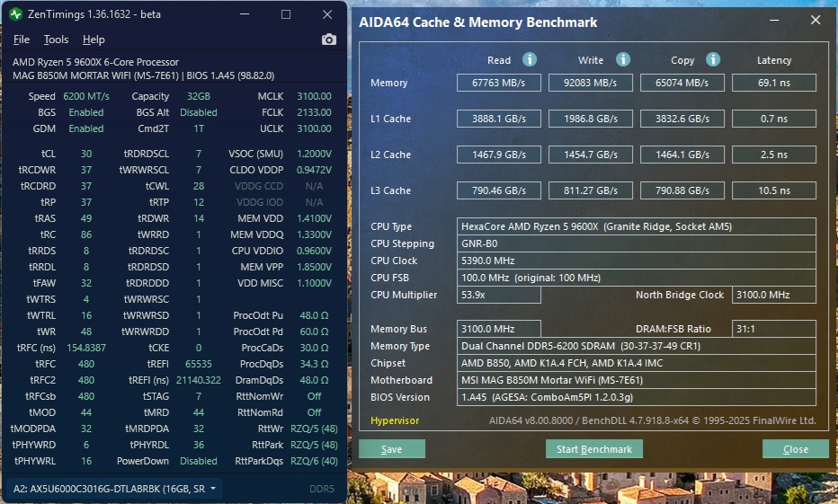Click the L3 Cache Copy value 790.88 GB/s
Viewport: 838px width, 504px height.
click(682, 190)
